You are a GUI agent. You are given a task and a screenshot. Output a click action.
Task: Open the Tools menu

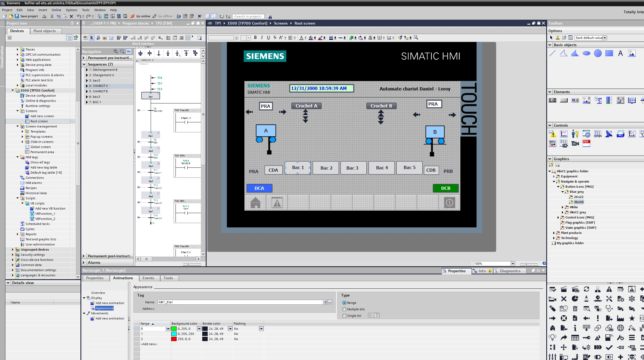click(86, 10)
